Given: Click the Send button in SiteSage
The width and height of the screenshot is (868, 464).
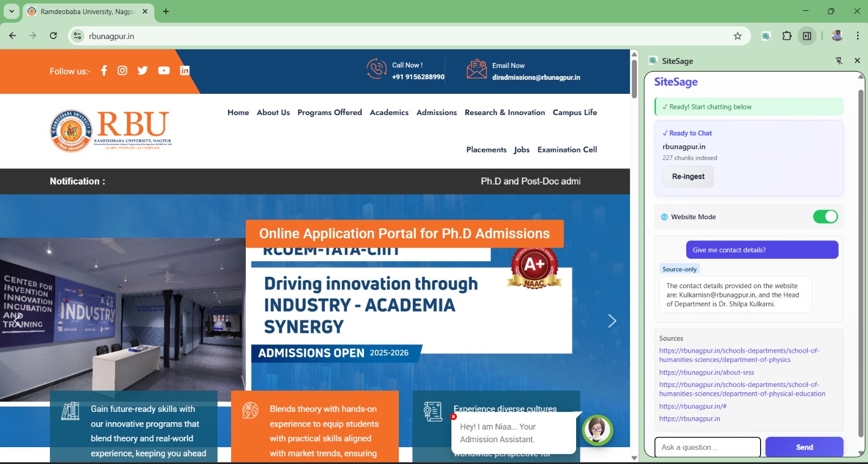Looking at the screenshot, I should point(805,447).
